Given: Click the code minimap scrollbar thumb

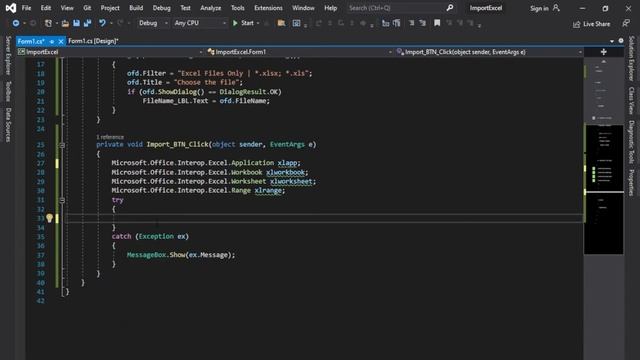Looking at the screenshot, I should pyautogui.click(x=604, y=189).
